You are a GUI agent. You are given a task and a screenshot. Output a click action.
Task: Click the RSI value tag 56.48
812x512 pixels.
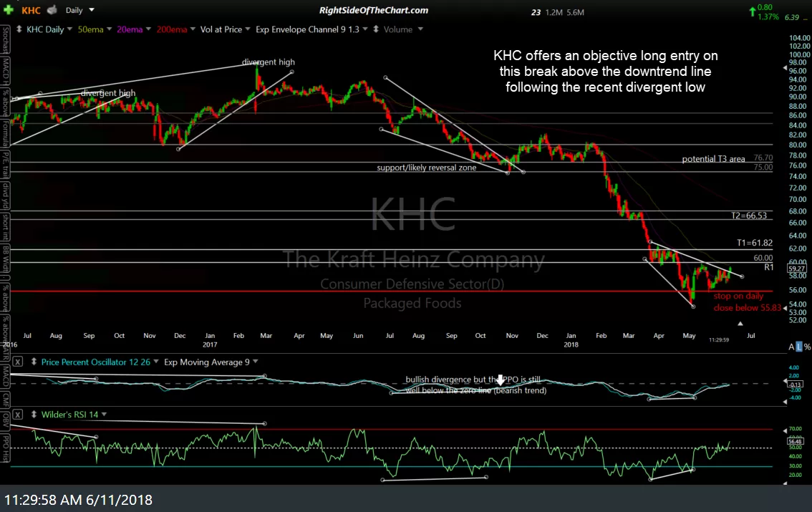(x=795, y=442)
